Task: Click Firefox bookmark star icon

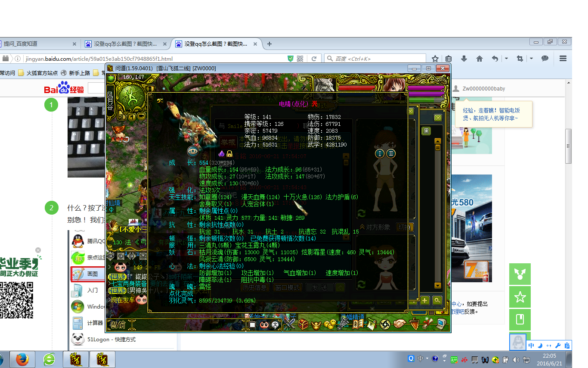Action: point(435,59)
